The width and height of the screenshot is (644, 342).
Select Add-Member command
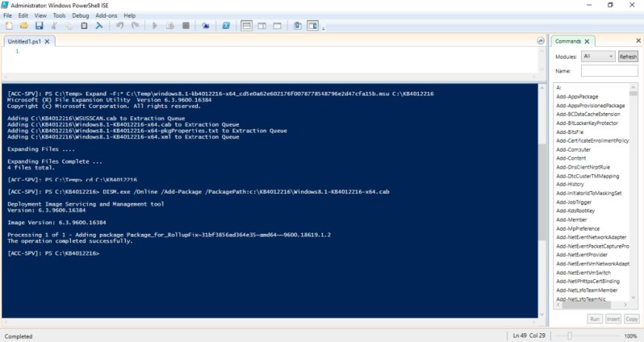click(x=571, y=220)
